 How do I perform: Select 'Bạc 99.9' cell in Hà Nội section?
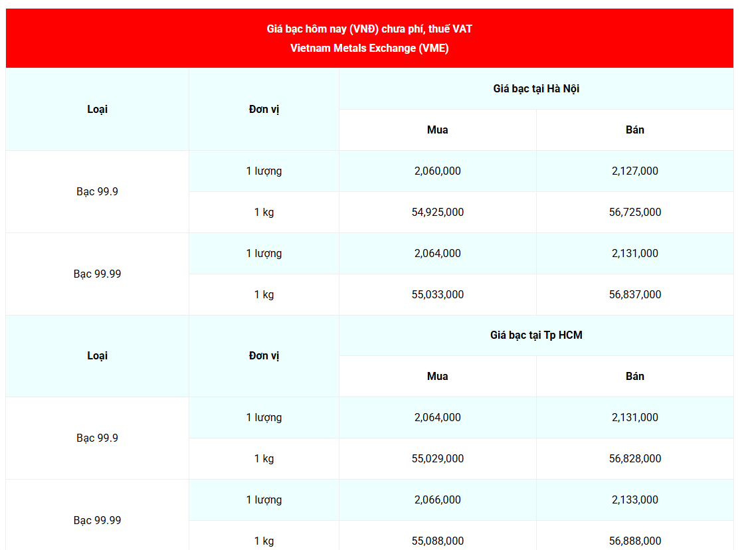97,191
